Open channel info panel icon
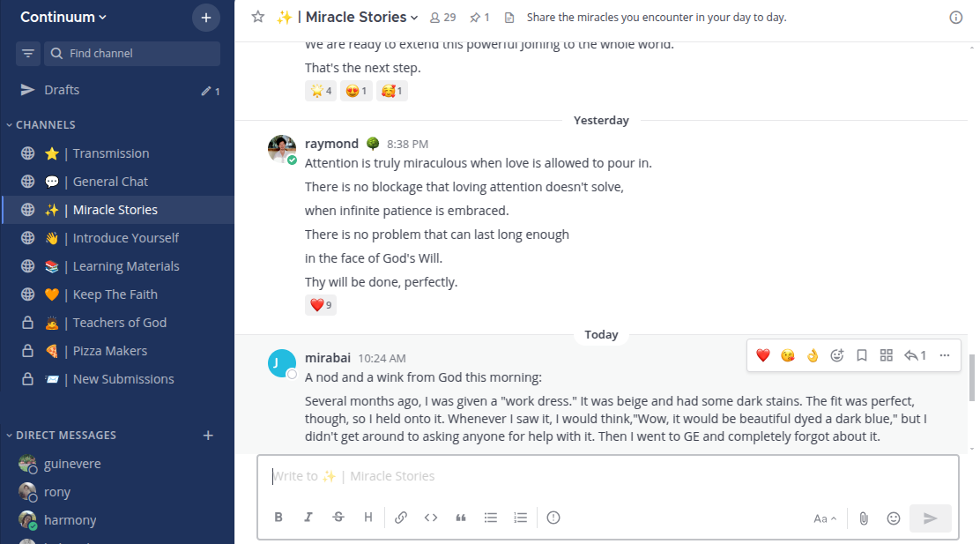Image resolution: width=980 pixels, height=544 pixels. click(x=956, y=18)
